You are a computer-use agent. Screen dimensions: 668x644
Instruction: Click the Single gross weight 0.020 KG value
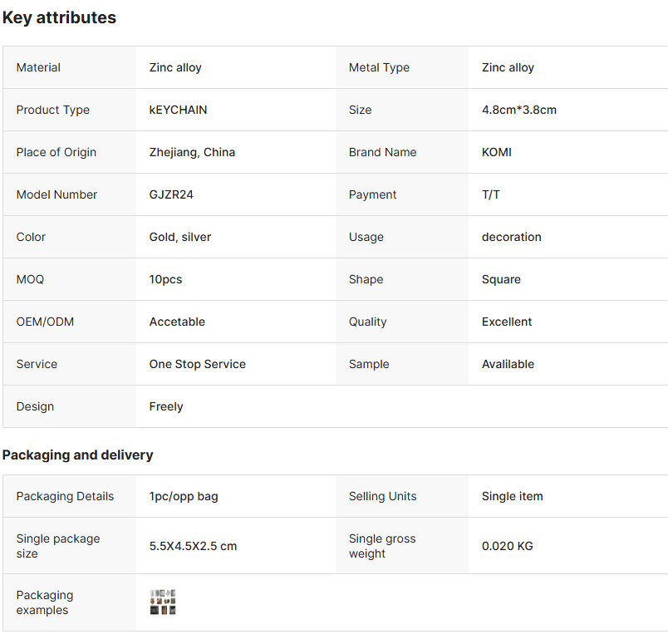(508, 546)
